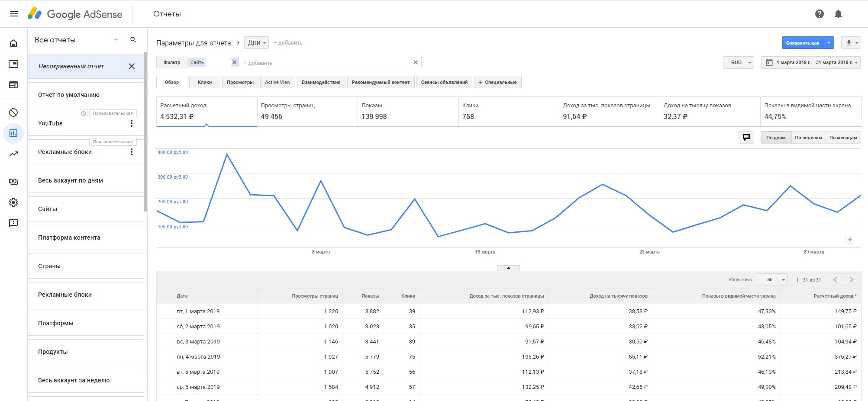Open the Feedback sidebar icon
The width and height of the screenshot is (868, 401).
tap(13, 223)
